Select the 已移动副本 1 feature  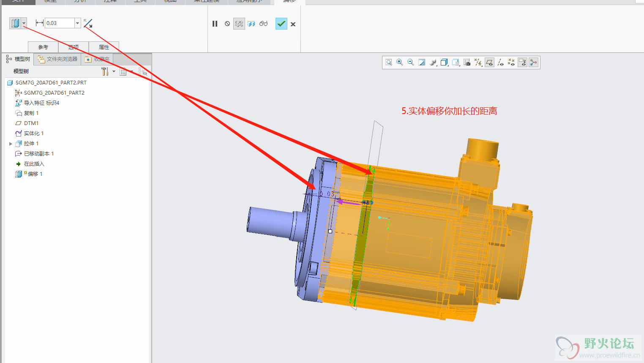click(35, 154)
